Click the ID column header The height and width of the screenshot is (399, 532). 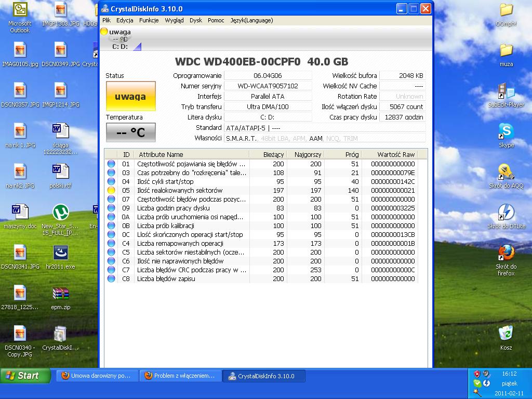pyautogui.click(x=126, y=154)
